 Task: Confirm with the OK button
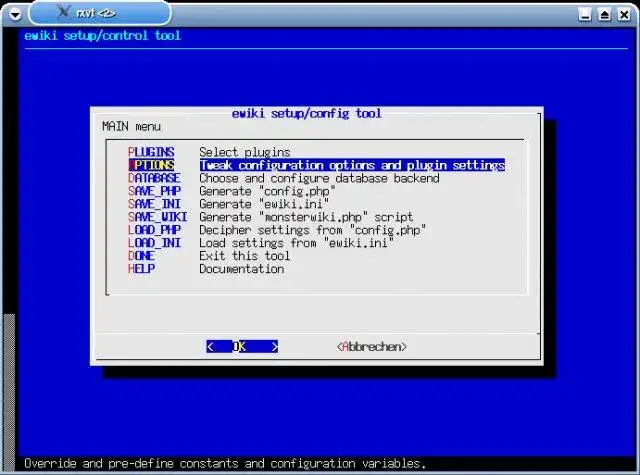242,346
